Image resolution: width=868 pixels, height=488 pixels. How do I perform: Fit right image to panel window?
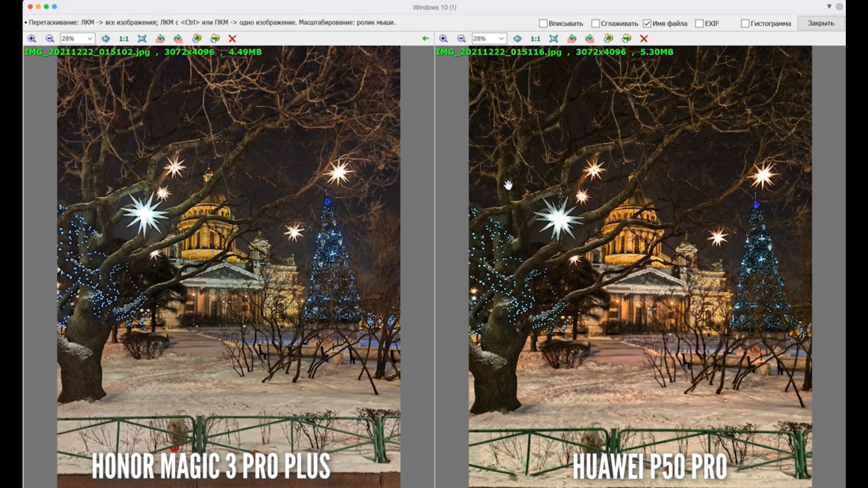(553, 39)
